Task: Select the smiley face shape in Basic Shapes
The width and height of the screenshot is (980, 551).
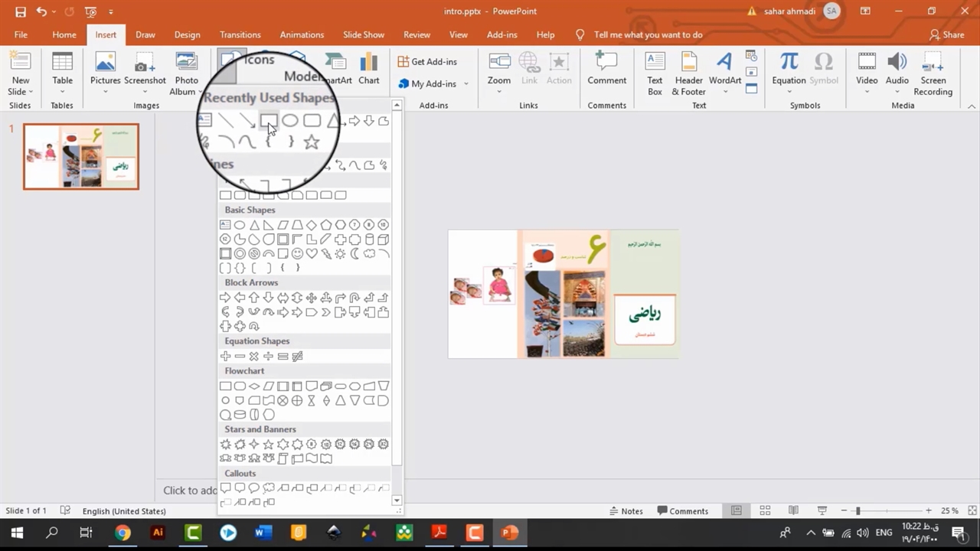Action: click(x=297, y=254)
